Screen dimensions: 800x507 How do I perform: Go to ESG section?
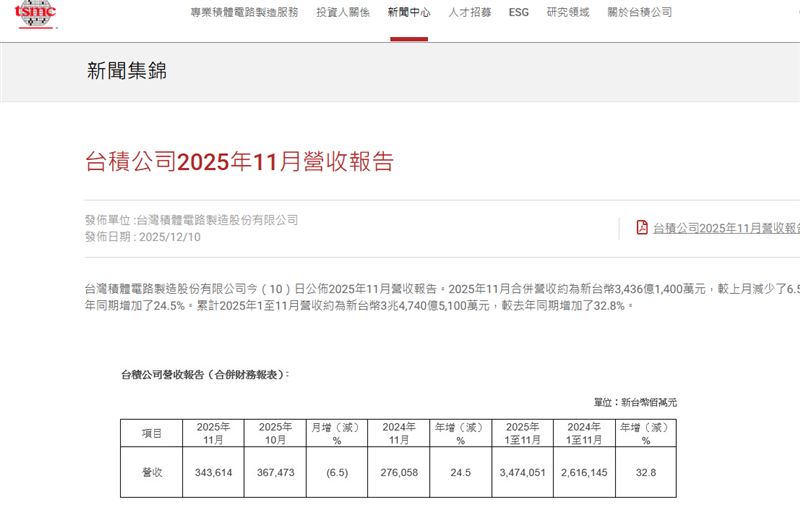point(518,12)
